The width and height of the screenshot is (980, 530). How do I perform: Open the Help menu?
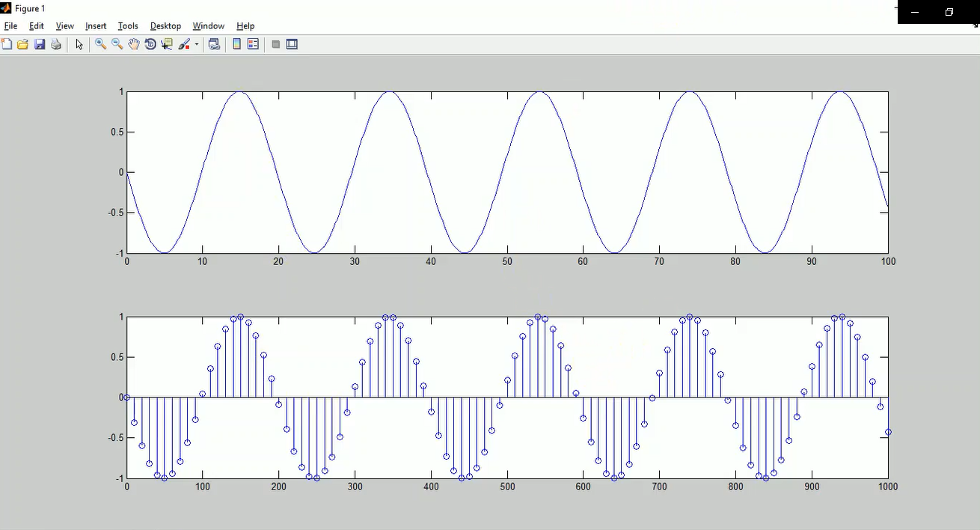(x=245, y=26)
